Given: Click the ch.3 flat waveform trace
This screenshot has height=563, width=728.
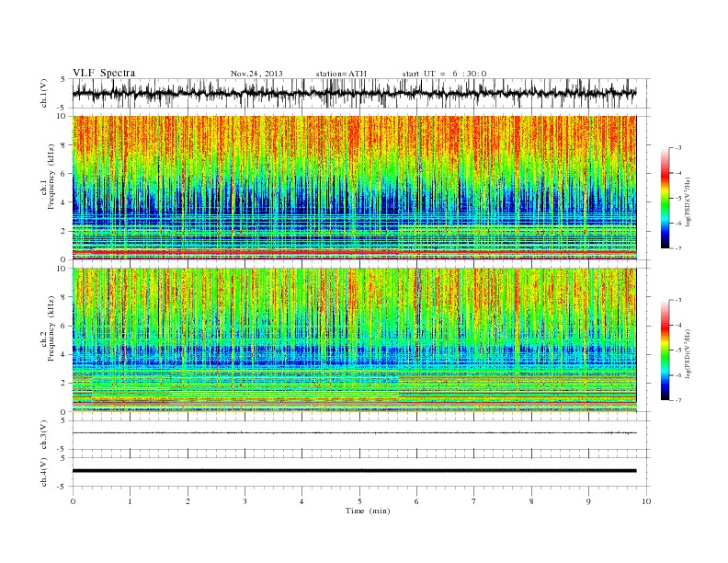Looking at the screenshot, I should point(355,433).
